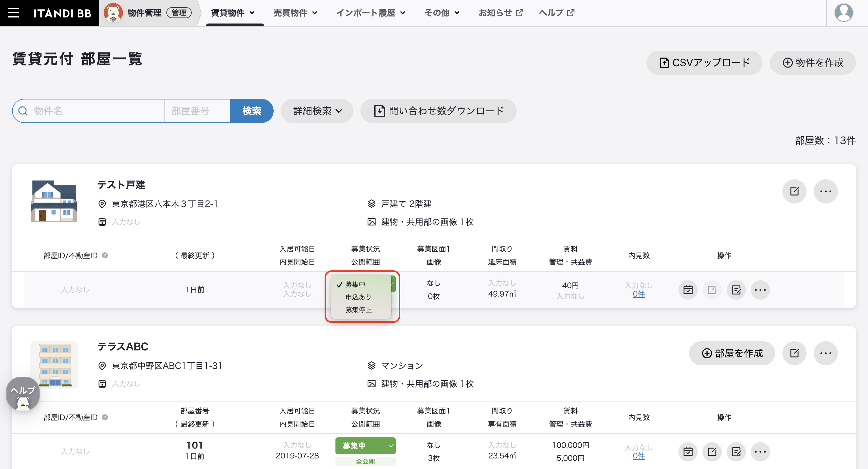
Task: Click the テスト戸建 property name
Action: pyautogui.click(x=121, y=185)
